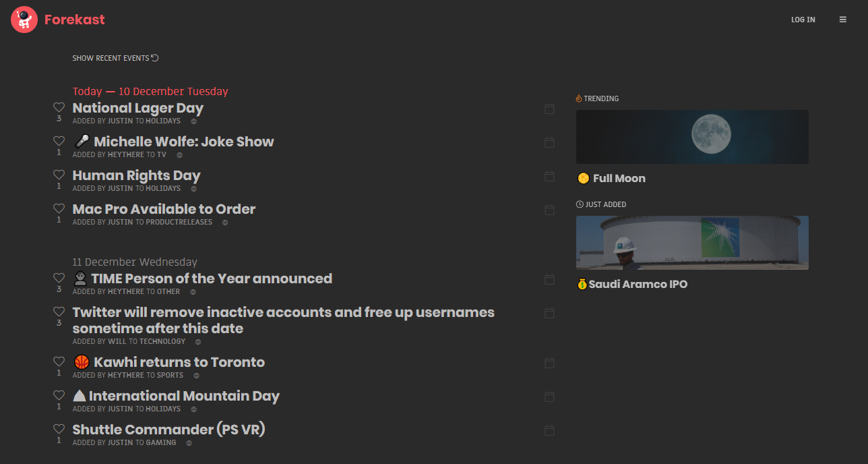Click globe icon under Human Rights Day

pos(193,189)
